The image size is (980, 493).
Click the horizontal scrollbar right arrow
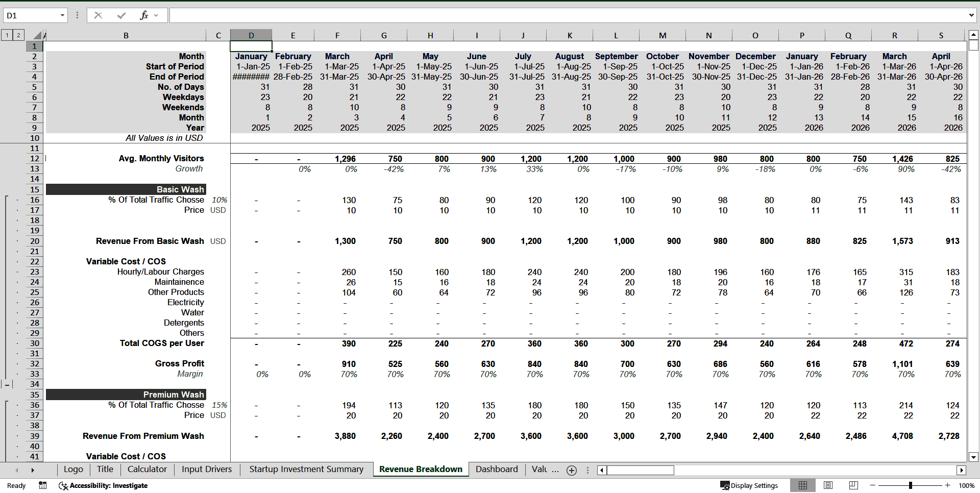(x=962, y=470)
